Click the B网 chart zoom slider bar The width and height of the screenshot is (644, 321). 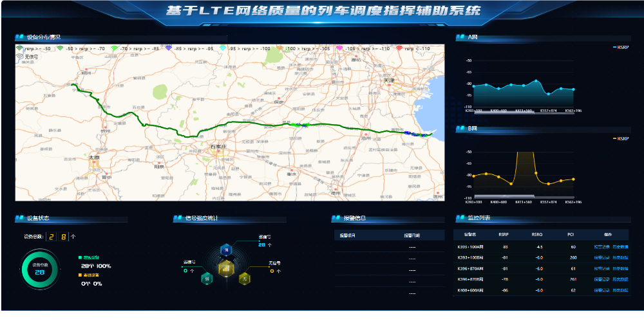[x=519, y=196]
